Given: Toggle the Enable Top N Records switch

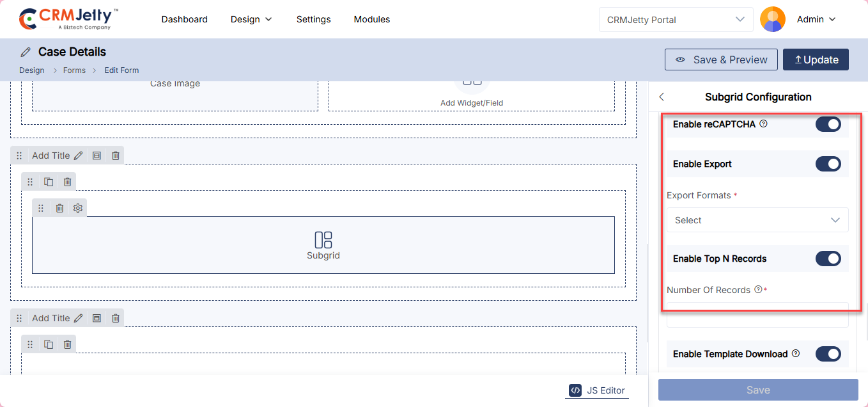Looking at the screenshot, I should (x=828, y=259).
